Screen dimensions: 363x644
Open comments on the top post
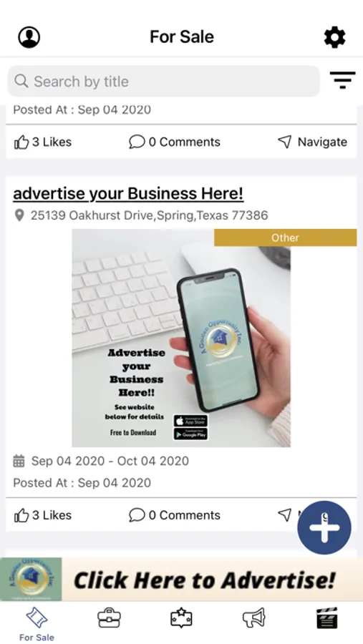coord(174,142)
